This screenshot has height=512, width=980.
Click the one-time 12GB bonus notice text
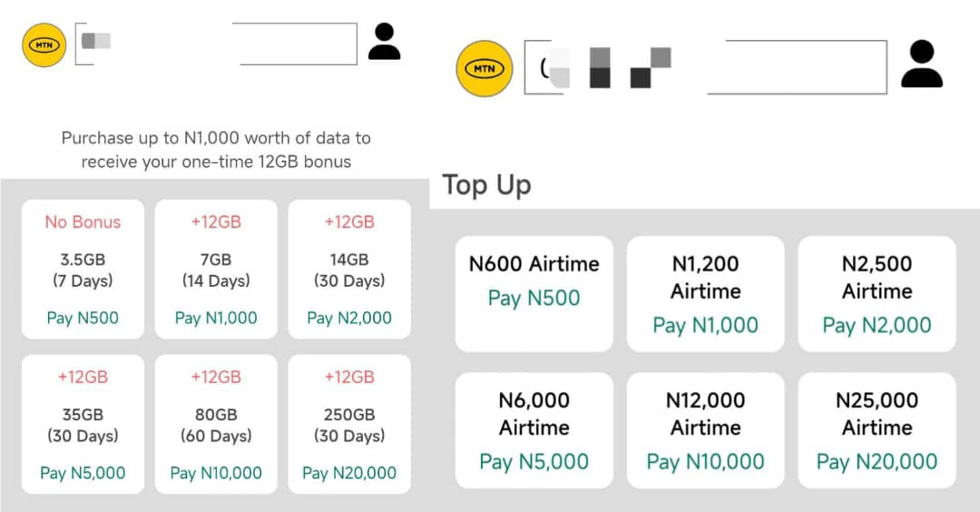tap(216, 150)
